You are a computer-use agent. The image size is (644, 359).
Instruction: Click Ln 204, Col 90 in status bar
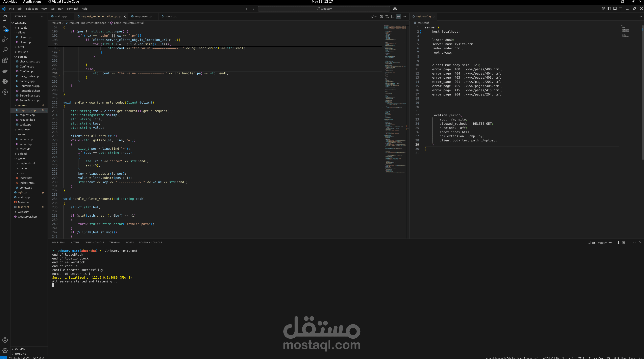[550, 358]
